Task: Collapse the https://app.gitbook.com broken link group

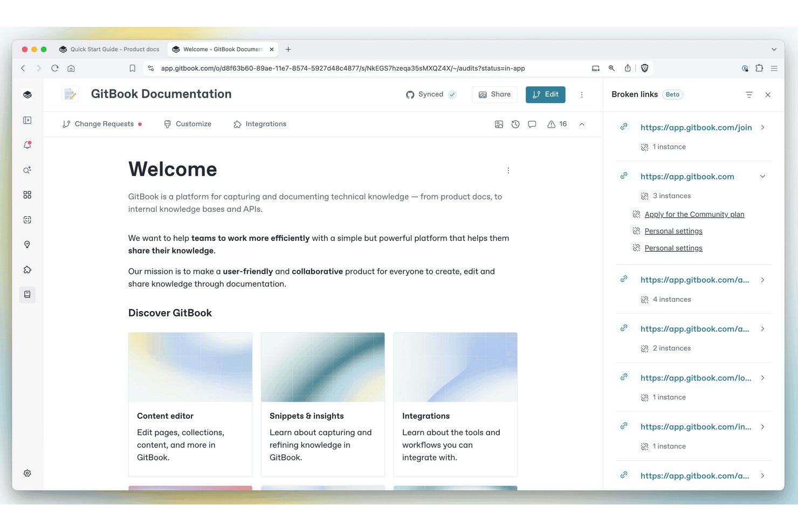Action: (762, 176)
